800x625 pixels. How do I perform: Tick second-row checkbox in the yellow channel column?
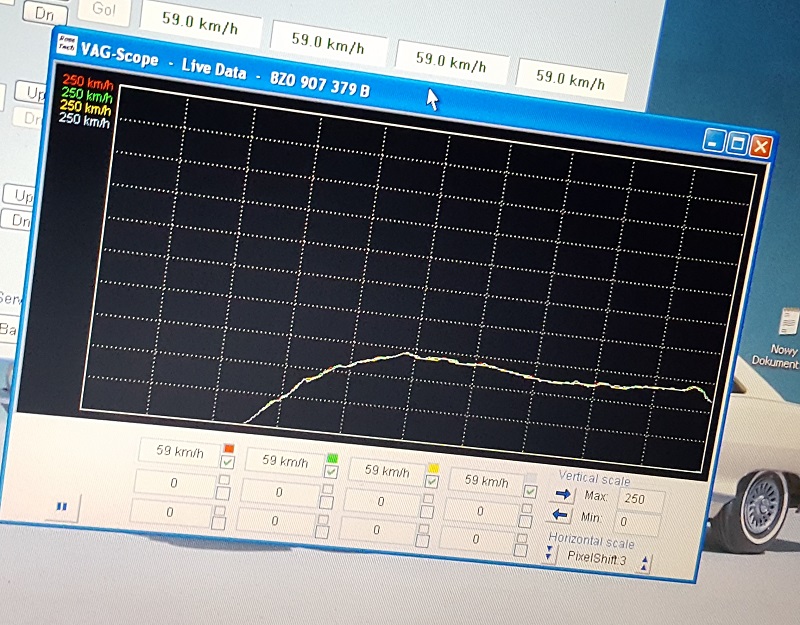pyautogui.click(x=427, y=511)
